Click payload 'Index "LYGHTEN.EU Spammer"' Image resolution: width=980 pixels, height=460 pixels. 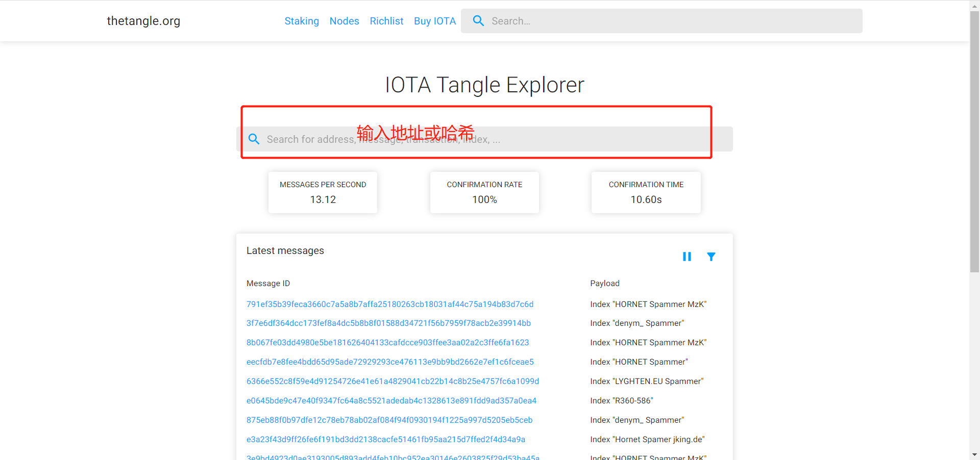click(x=647, y=381)
